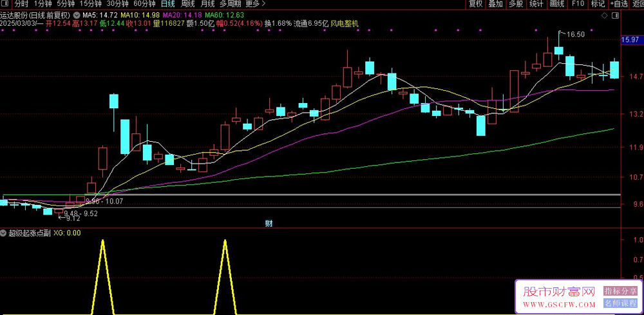Image resolution: width=644 pixels, height=315 pixels.
Task: Switch to the 分时 intraday tab
Action: point(21,4)
